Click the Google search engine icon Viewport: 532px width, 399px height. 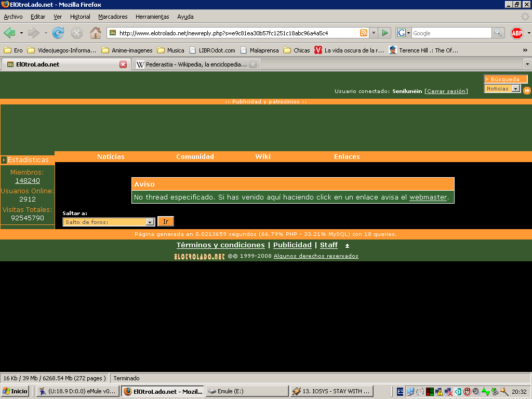[x=402, y=33]
